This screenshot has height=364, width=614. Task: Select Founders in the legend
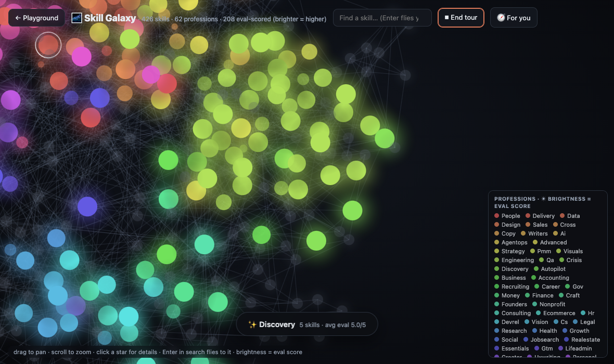[510, 305]
